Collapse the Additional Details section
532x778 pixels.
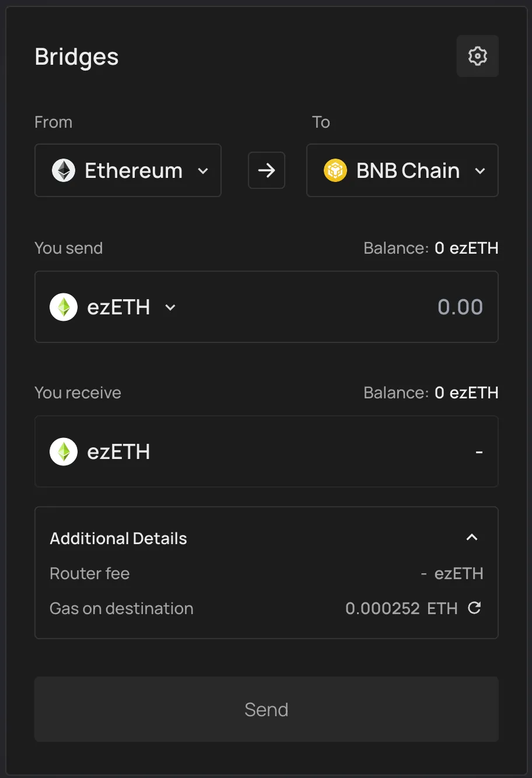[472, 538]
